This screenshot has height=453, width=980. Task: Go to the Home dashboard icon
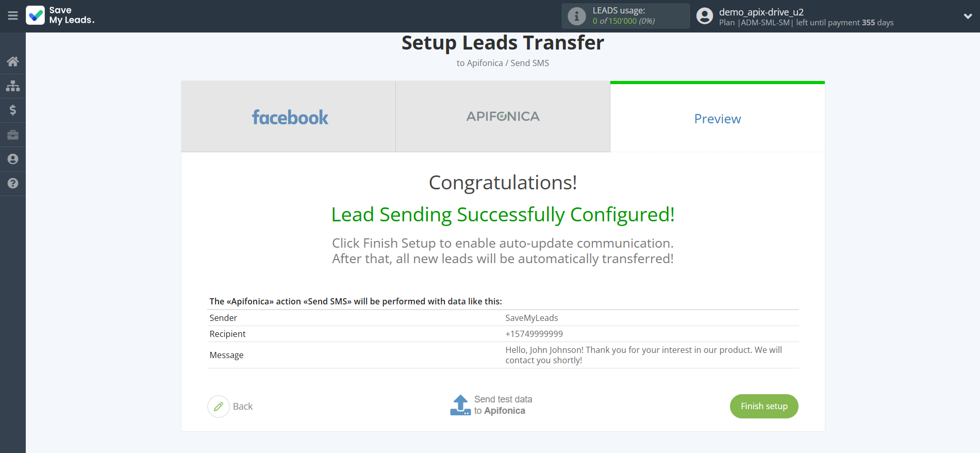point(13,62)
